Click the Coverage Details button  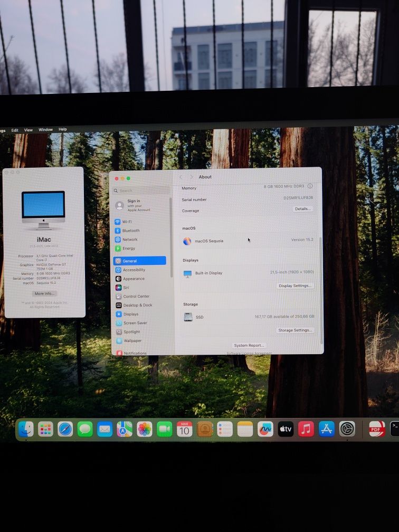302,209
